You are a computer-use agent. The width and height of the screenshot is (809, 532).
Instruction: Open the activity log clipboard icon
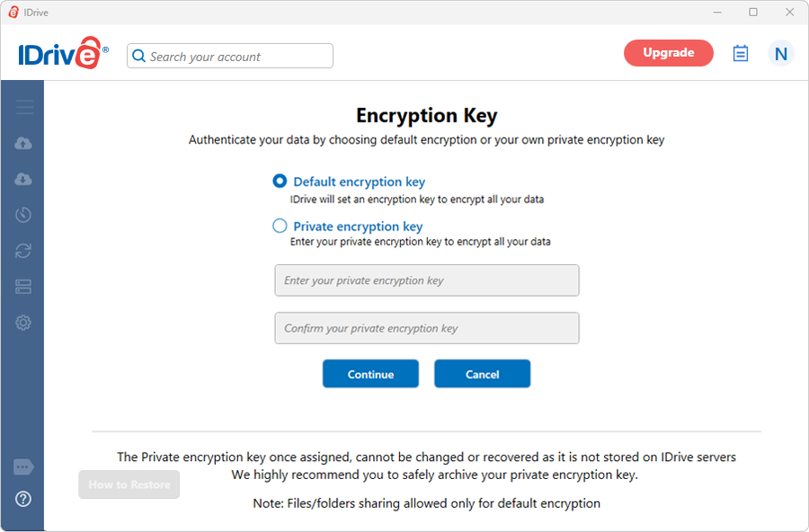[x=741, y=53]
